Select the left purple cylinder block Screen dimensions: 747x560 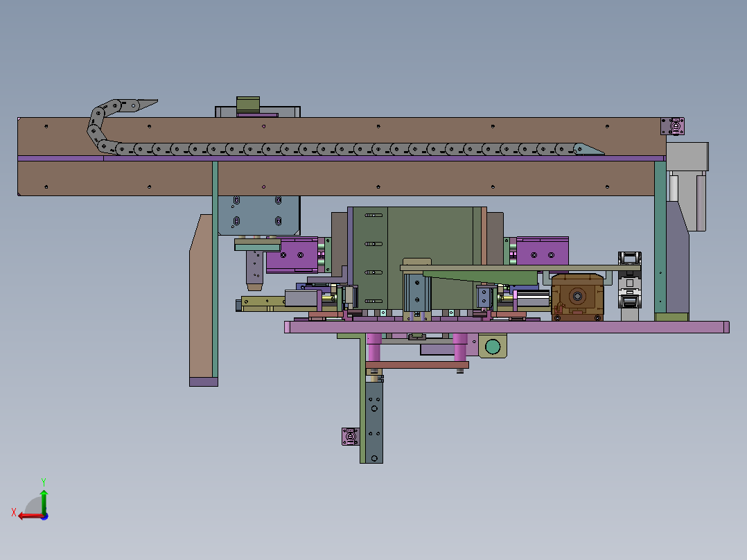[292, 255]
